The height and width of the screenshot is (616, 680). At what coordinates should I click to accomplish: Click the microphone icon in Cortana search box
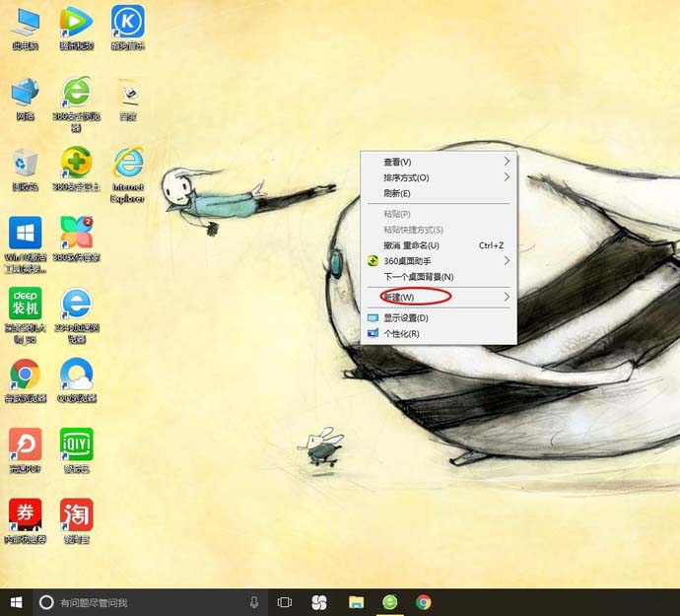coord(254,602)
